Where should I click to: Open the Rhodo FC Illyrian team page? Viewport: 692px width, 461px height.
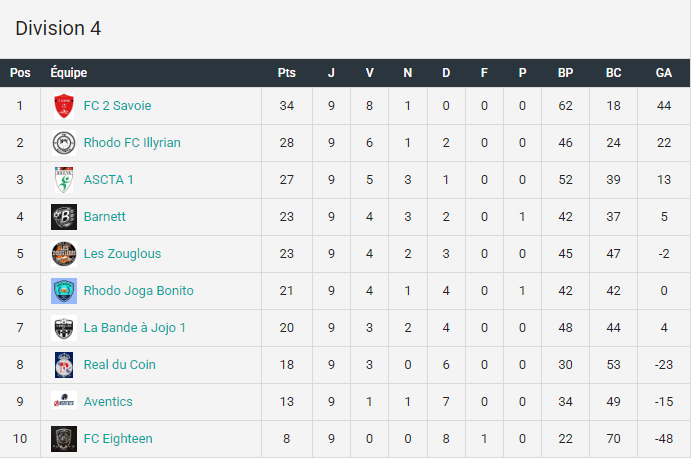(x=132, y=143)
